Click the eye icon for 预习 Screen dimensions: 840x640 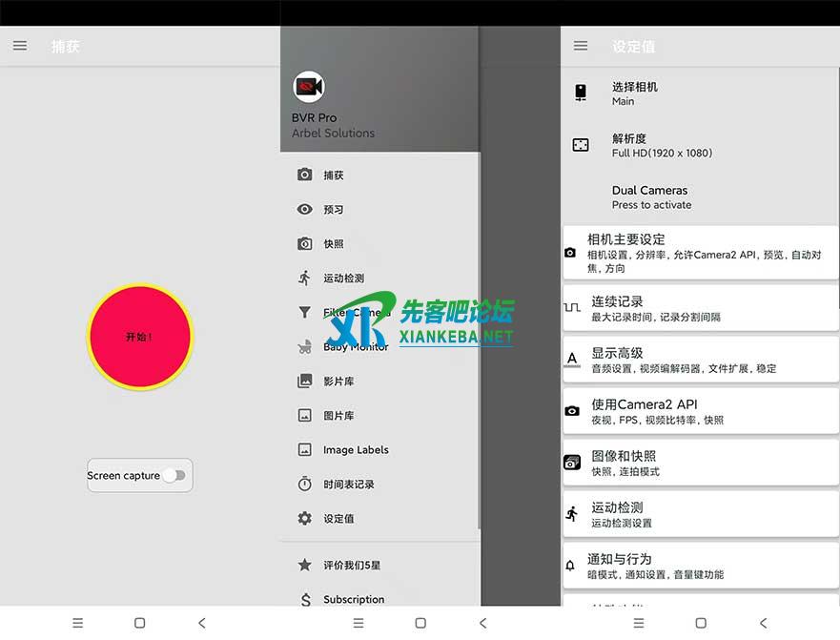coord(305,210)
